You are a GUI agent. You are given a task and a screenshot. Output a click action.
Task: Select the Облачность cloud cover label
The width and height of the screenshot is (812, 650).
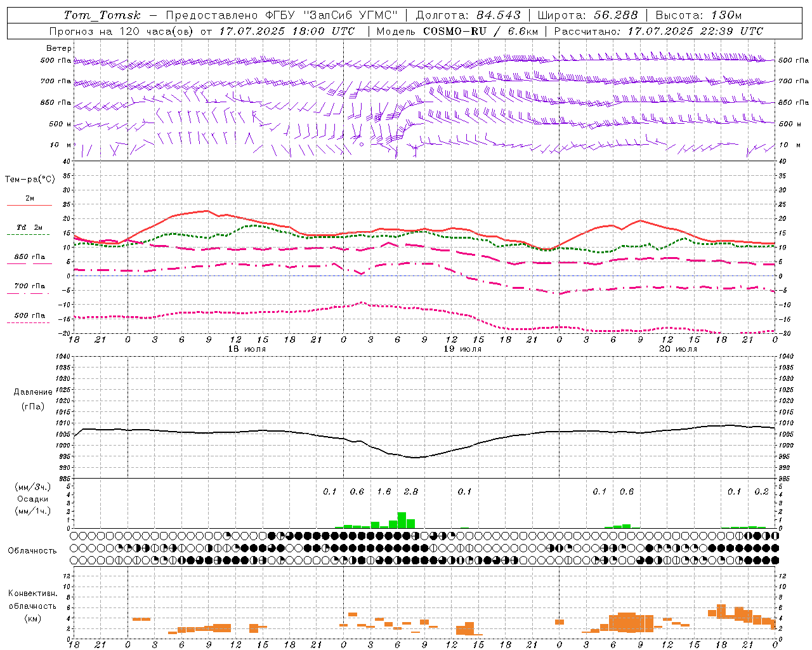(x=32, y=550)
